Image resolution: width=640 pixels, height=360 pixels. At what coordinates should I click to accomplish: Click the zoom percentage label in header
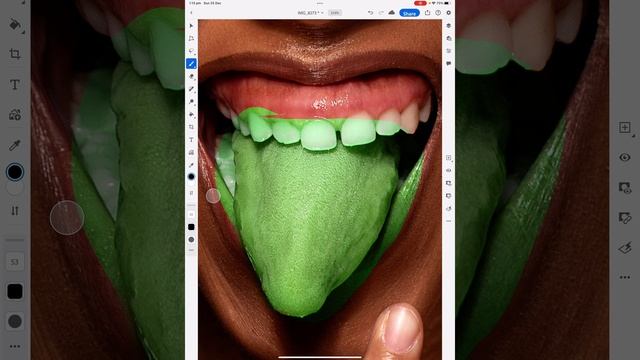(x=335, y=13)
